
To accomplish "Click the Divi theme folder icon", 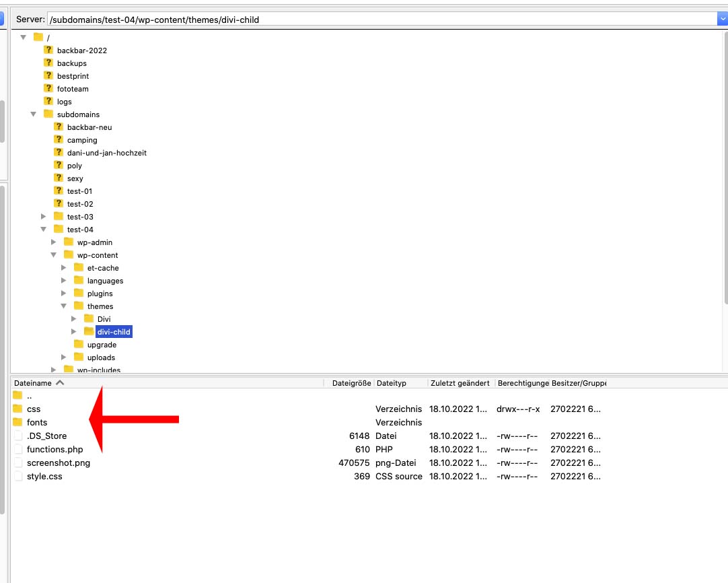I will point(89,319).
